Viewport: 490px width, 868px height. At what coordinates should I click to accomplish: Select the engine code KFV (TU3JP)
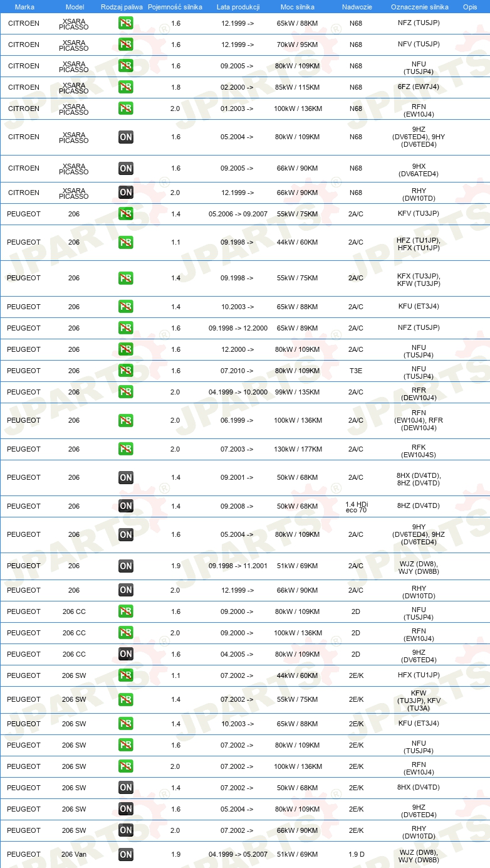[419, 214]
